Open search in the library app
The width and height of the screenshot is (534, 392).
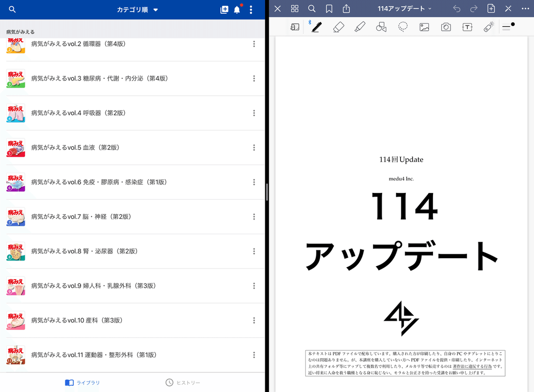pos(12,10)
